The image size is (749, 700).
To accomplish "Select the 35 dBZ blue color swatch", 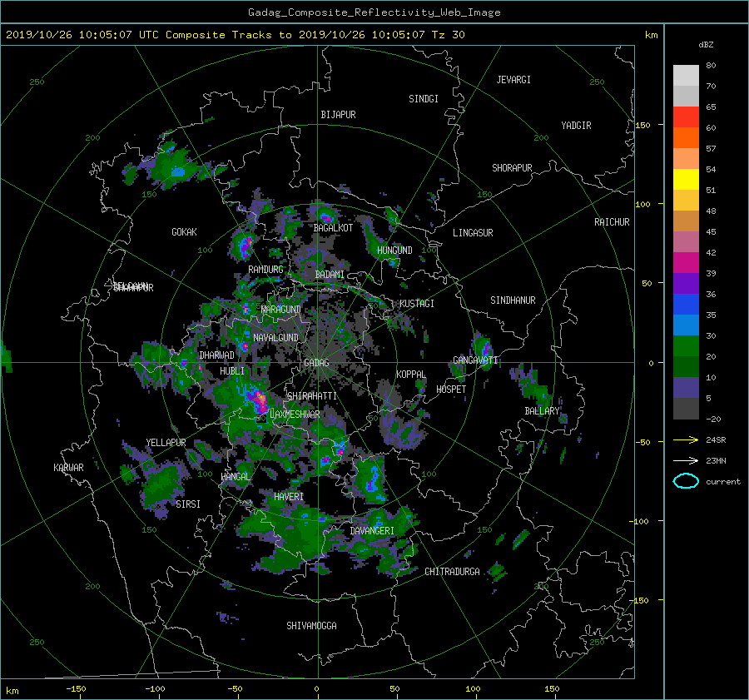I will click(x=686, y=304).
